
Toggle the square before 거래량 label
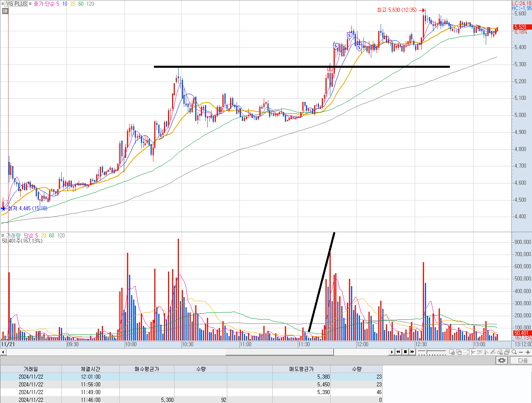click(x=3, y=235)
